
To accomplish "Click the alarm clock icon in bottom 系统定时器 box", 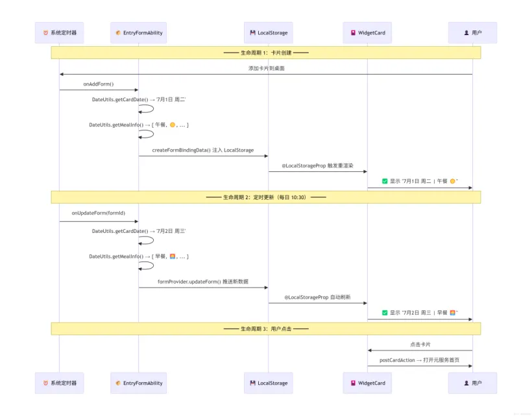I will (45, 383).
